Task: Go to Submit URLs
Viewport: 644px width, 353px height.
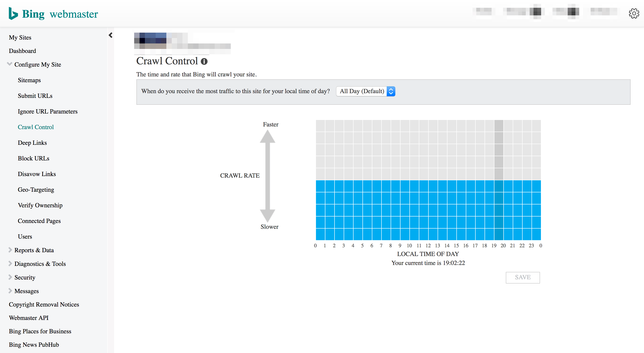Action: [x=35, y=96]
